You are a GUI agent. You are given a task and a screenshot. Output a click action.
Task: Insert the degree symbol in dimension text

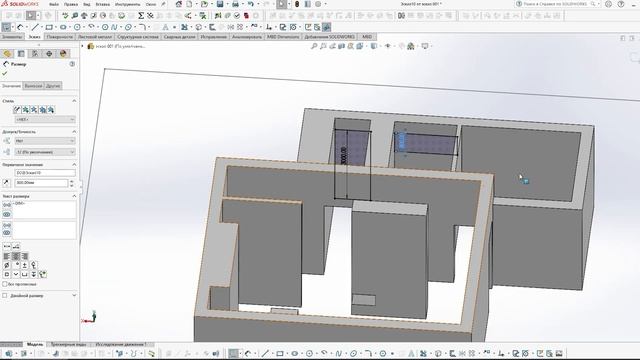16,265
